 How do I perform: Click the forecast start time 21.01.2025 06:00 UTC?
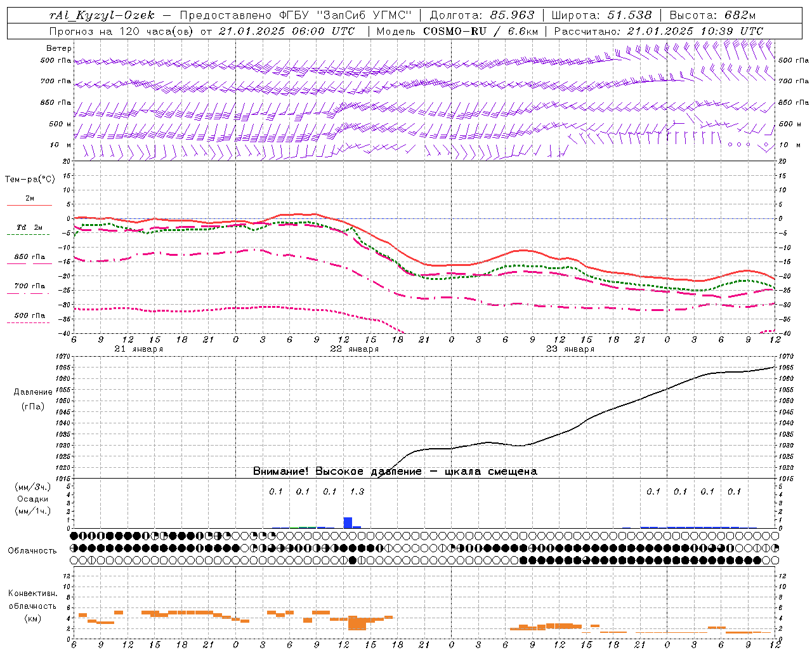pos(287,31)
